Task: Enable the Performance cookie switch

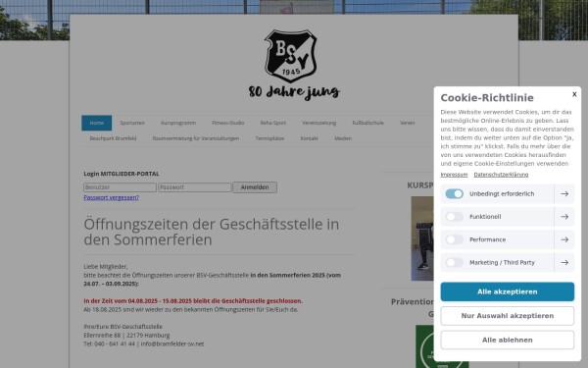Action: click(454, 239)
